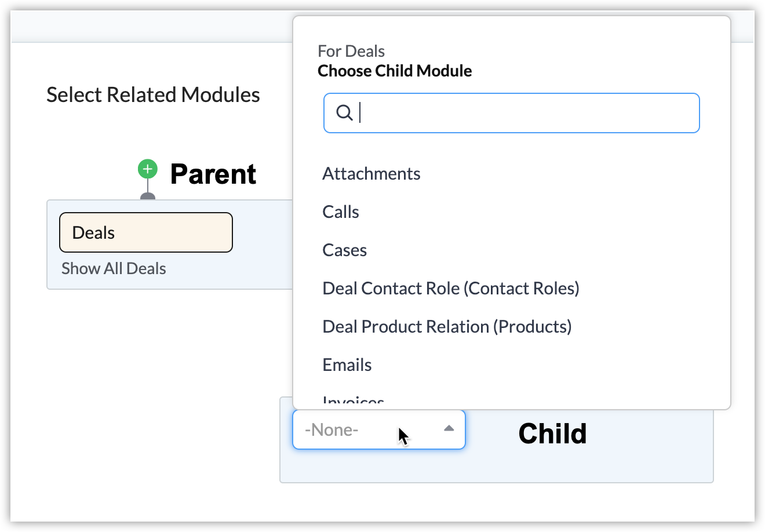This screenshot has width=765, height=532.
Task: Click the Choose Child Module heading
Action: click(395, 71)
